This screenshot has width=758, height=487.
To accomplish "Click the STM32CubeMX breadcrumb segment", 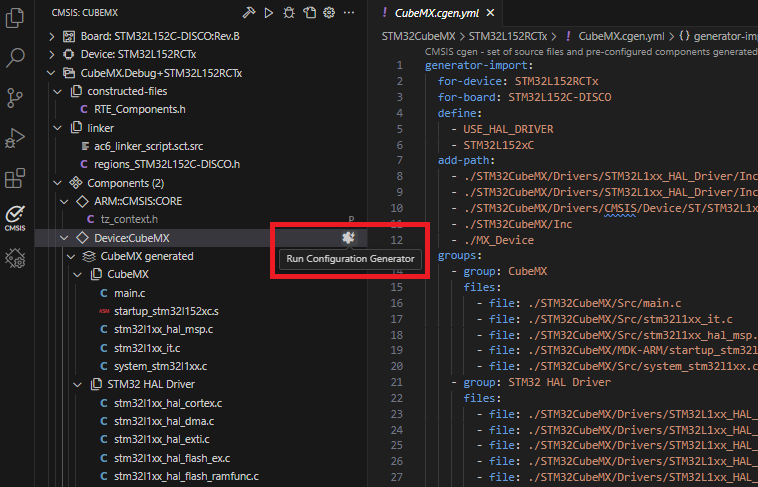I will [418, 36].
